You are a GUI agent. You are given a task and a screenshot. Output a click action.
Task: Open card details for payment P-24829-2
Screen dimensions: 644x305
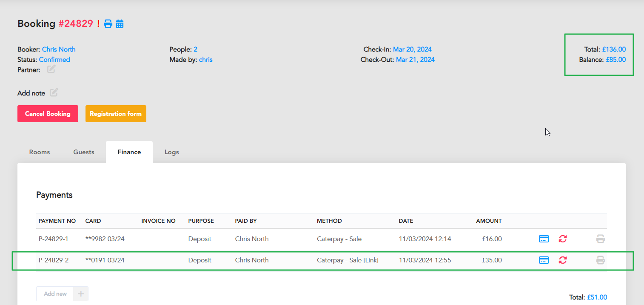point(544,260)
